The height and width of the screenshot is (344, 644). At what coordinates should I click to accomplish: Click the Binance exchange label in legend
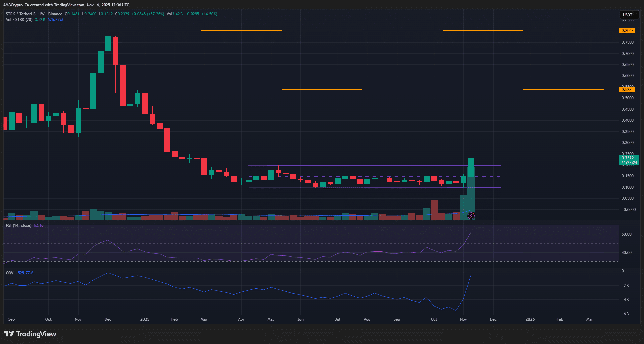pyautogui.click(x=55, y=14)
